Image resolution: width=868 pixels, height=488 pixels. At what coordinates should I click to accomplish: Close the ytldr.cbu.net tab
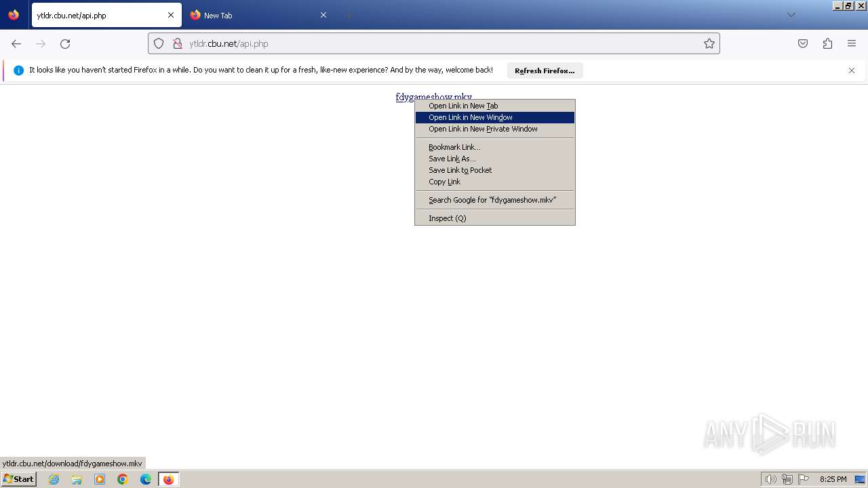tap(171, 15)
